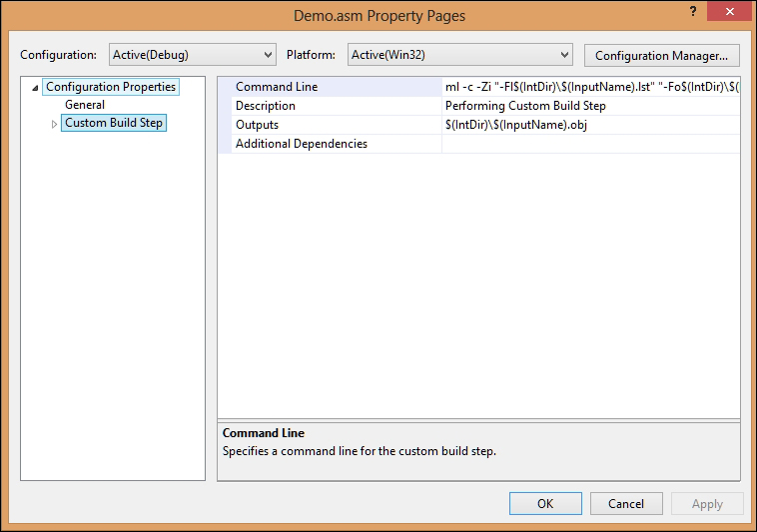Screen dimensions: 757x532
Task: Click the empty Additional Dependencies value field
Action: coord(590,144)
